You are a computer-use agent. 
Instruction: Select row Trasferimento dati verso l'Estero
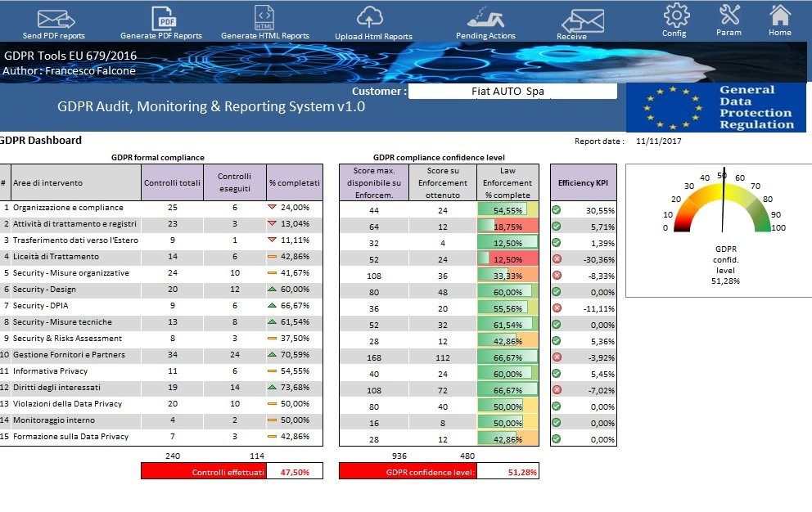click(161, 240)
